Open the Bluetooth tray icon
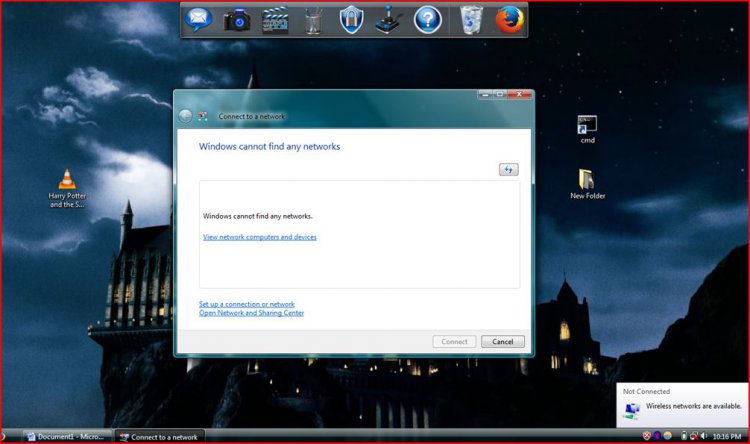Image resolution: width=750 pixels, height=444 pixels. point(657,436)
